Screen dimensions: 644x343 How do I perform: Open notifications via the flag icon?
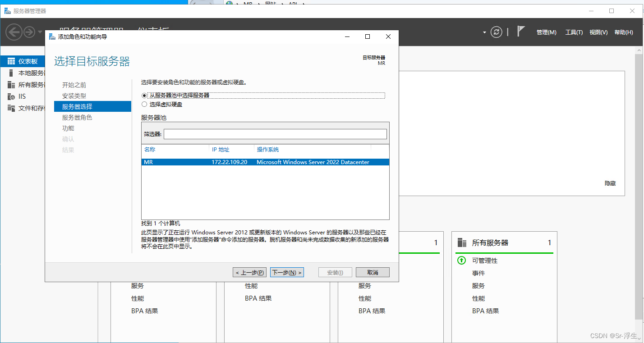tap(521, 31)
